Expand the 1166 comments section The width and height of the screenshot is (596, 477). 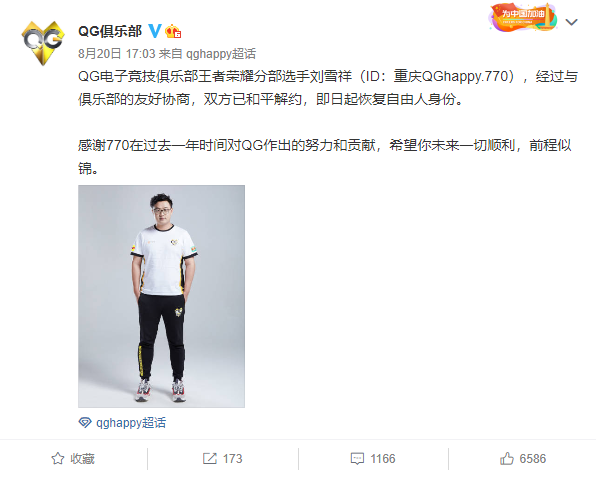coord(383,459)
